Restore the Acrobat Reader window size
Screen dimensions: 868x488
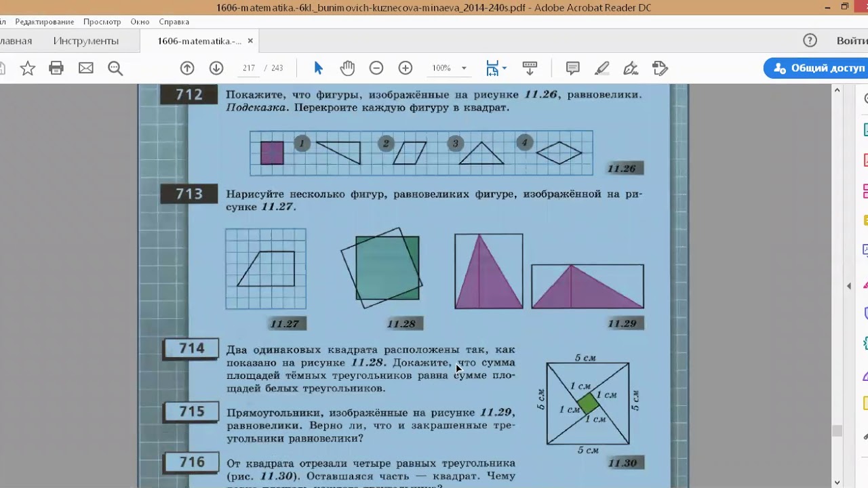tap(844, 7)
